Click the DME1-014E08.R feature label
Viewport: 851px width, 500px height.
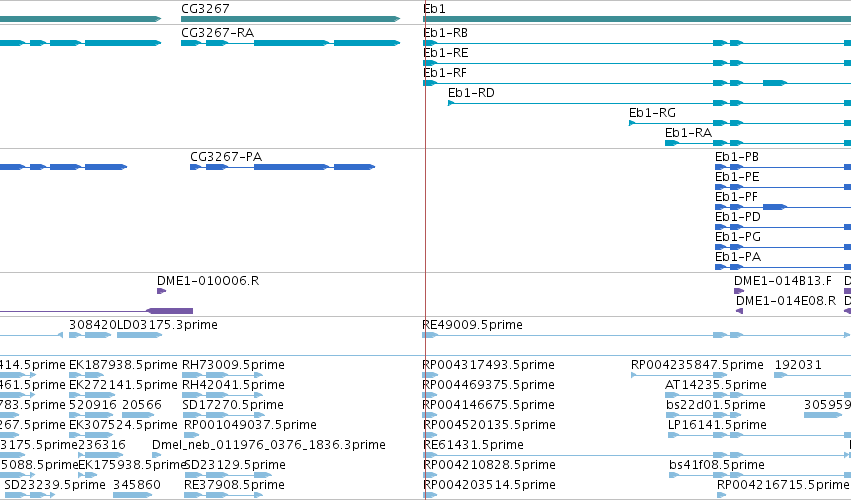click(x=786, y=301)
